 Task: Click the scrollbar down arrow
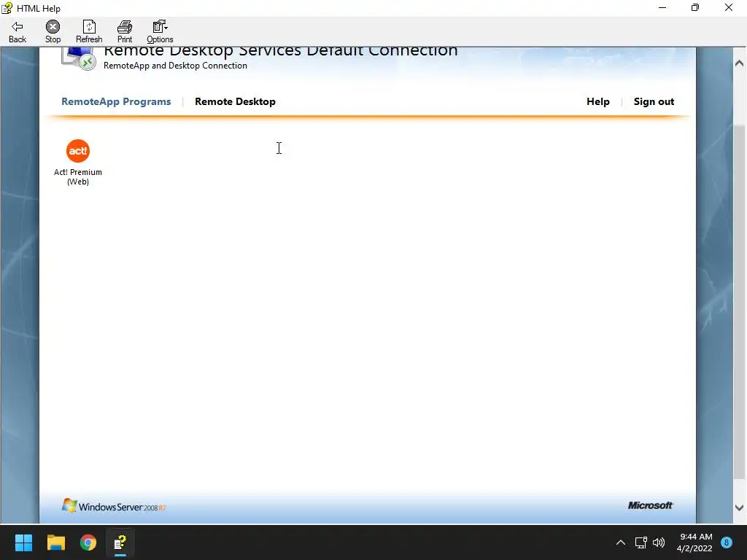739,508
